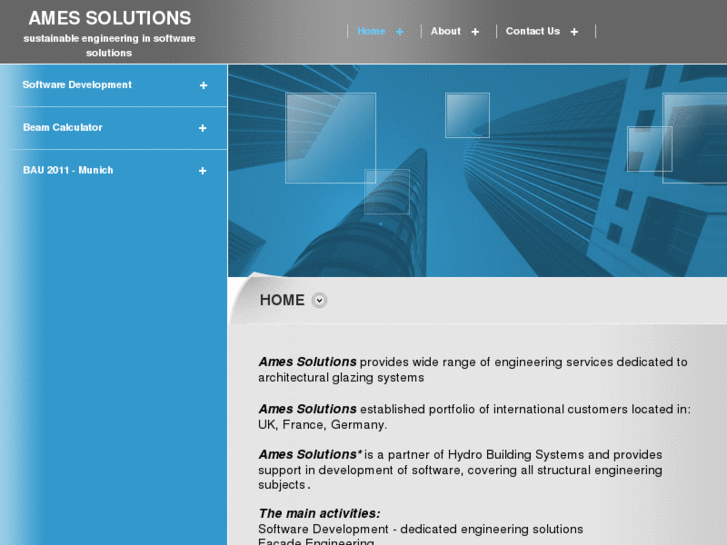Click the AMES SOLUTIONS site title

point(109,18)
